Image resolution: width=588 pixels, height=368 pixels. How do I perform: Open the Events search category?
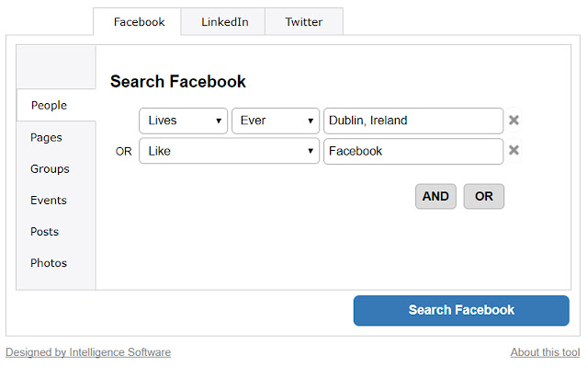pyautogui.click(x=49, y=201)
